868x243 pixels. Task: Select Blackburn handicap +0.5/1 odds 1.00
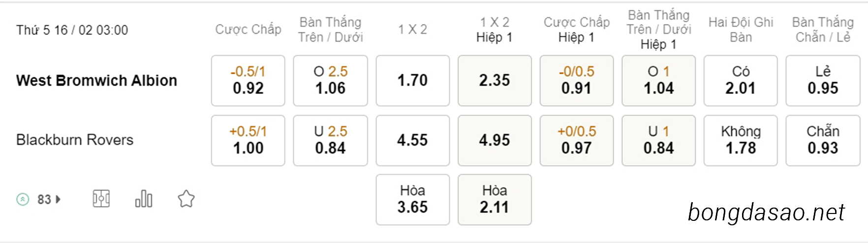point(248,140)
